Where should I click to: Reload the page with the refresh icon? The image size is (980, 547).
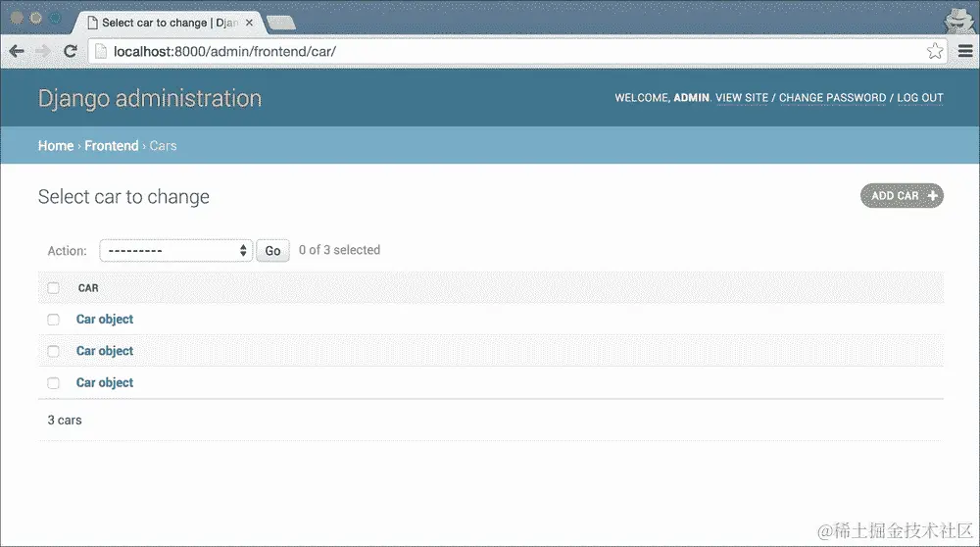70,51
